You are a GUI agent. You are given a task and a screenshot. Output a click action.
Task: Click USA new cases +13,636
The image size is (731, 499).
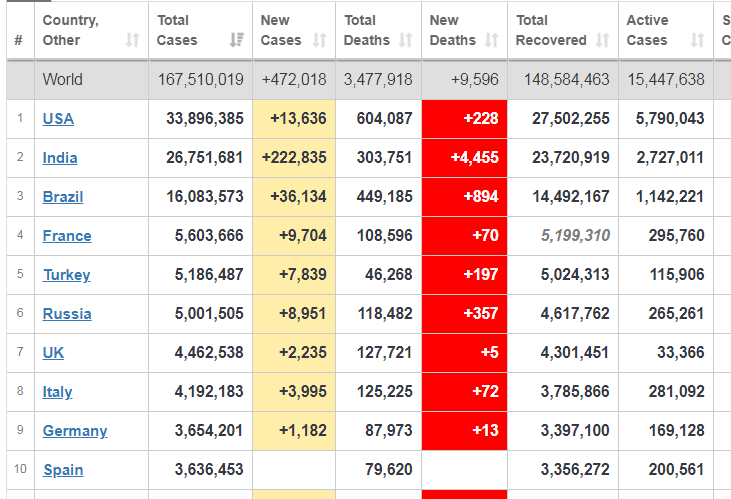click(x=298, y=118)
